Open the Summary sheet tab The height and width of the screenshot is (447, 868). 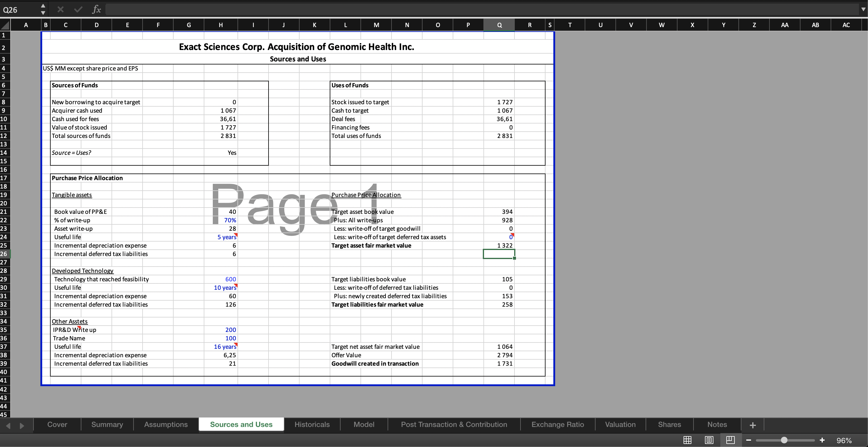click(x=107, y=424)
